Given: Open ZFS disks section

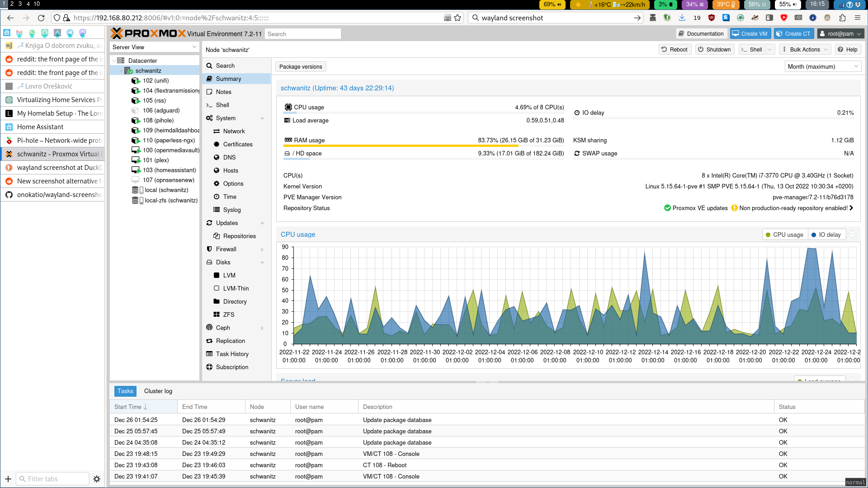Looking at the screenshot, I should (228, 314).
